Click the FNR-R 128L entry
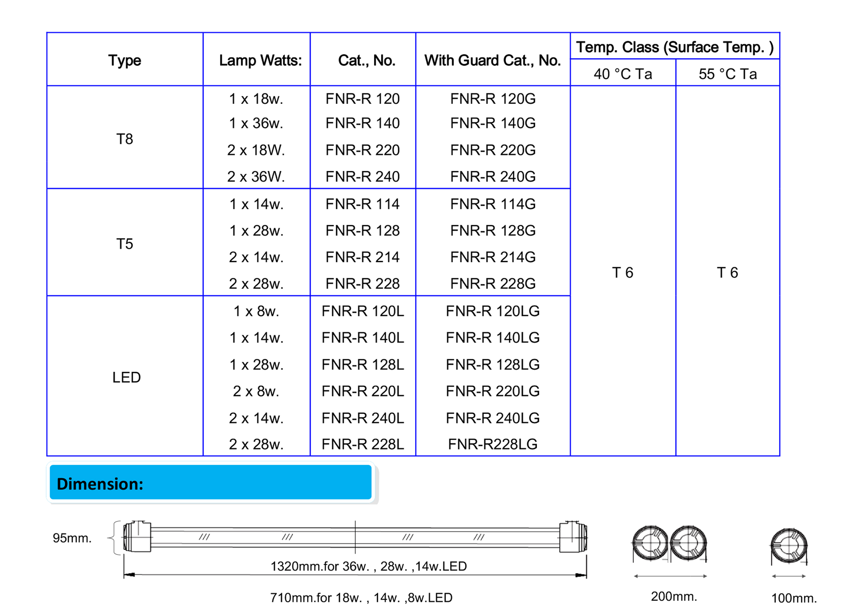This screenshot has width=862, height=616. (x=363, y=364)
